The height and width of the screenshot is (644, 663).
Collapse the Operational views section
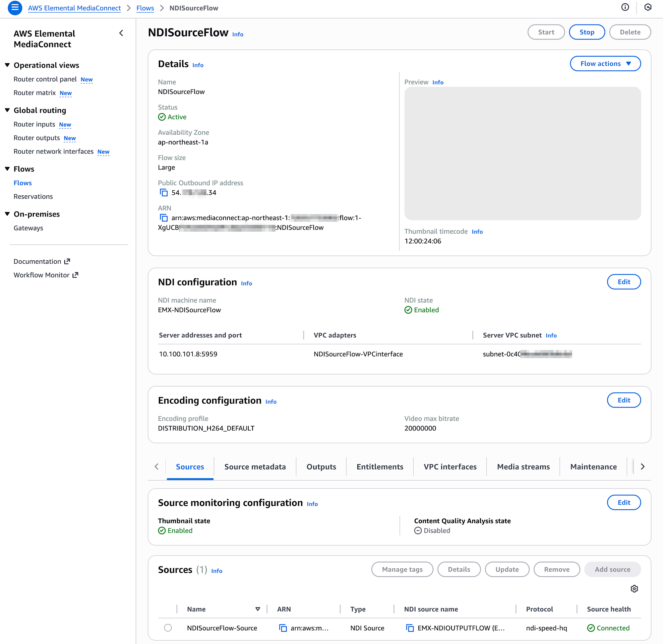click(x=7, y=65)
